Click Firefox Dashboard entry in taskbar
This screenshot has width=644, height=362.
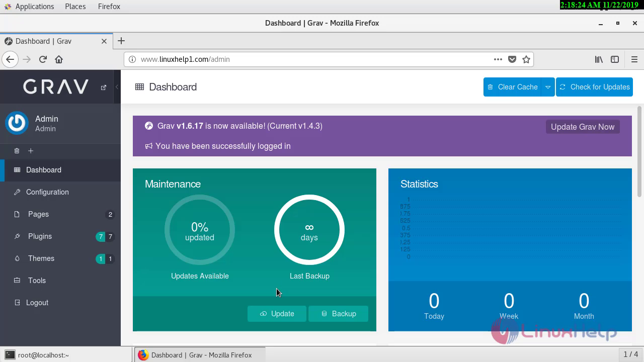200,355
